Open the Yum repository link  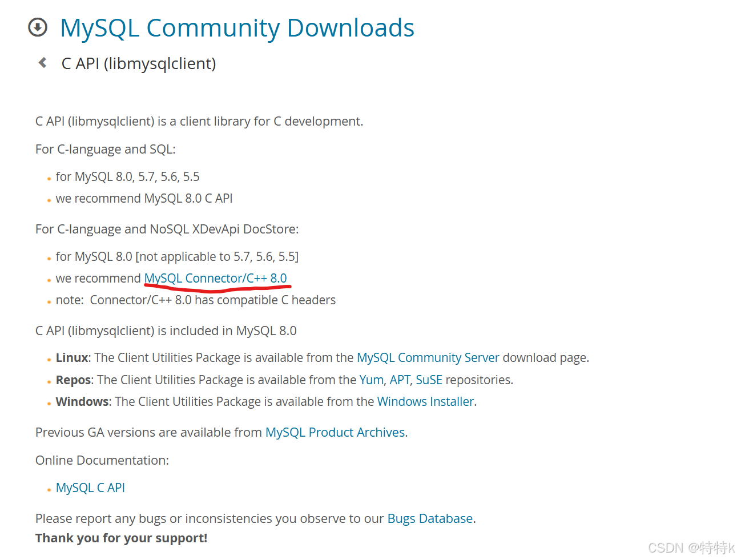click(x=372, y=380)
